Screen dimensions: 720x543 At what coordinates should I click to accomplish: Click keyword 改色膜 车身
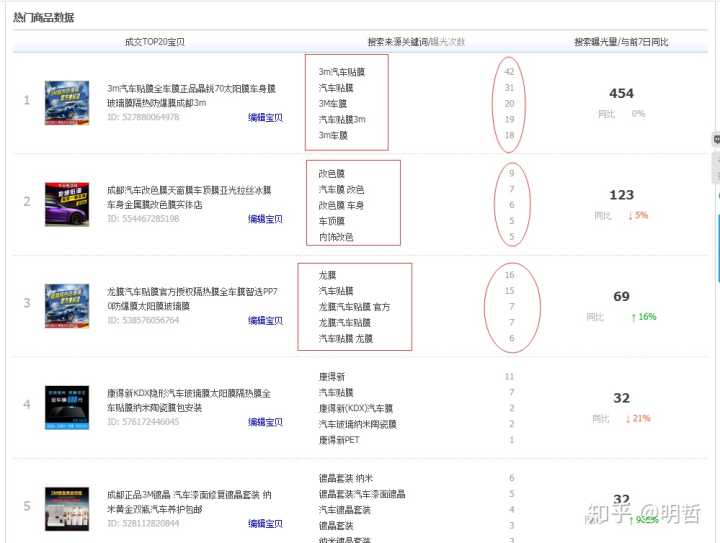[341, 205]
